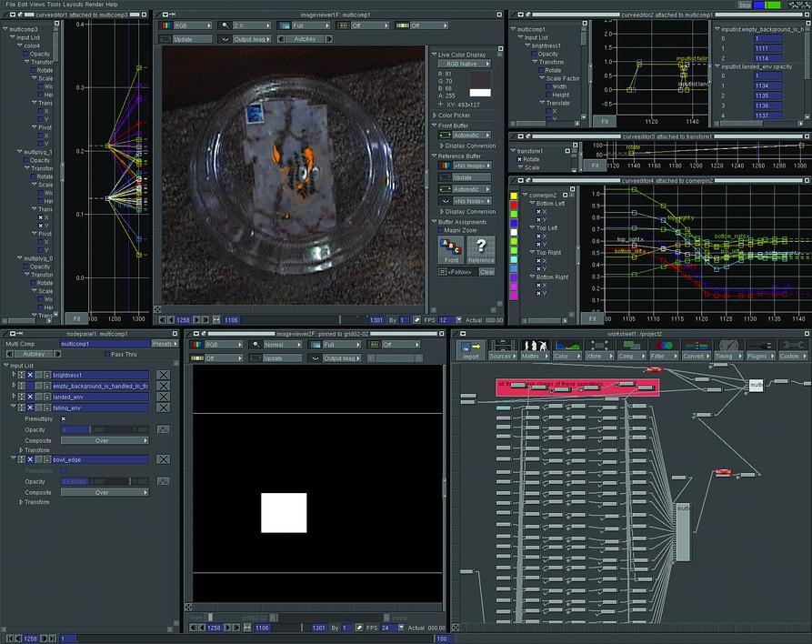Uncheck Premultiply for falling_env
Viewport: 812px width, 644px height.
[63, 418]
